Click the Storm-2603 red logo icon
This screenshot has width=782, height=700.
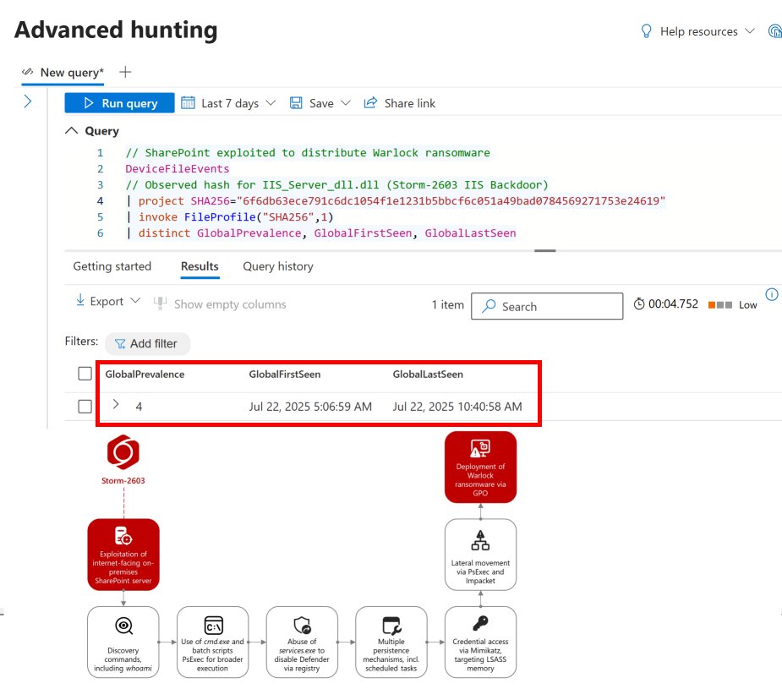point(123,452)
